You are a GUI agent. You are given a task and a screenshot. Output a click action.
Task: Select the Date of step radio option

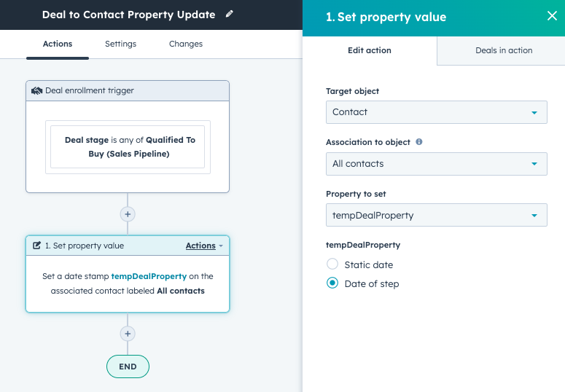pyautogui.click(x=332, y=283)
